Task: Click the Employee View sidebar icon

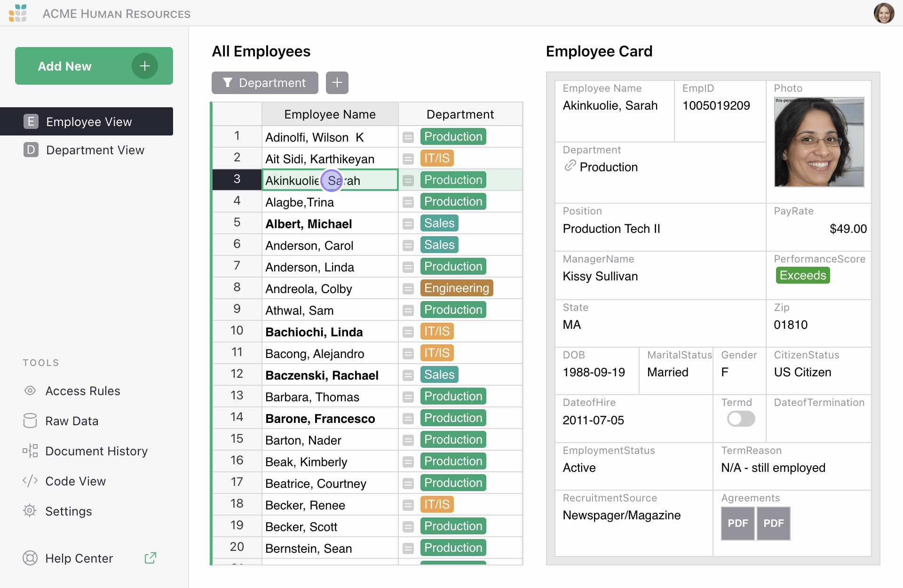Action: tap(30, 121)
